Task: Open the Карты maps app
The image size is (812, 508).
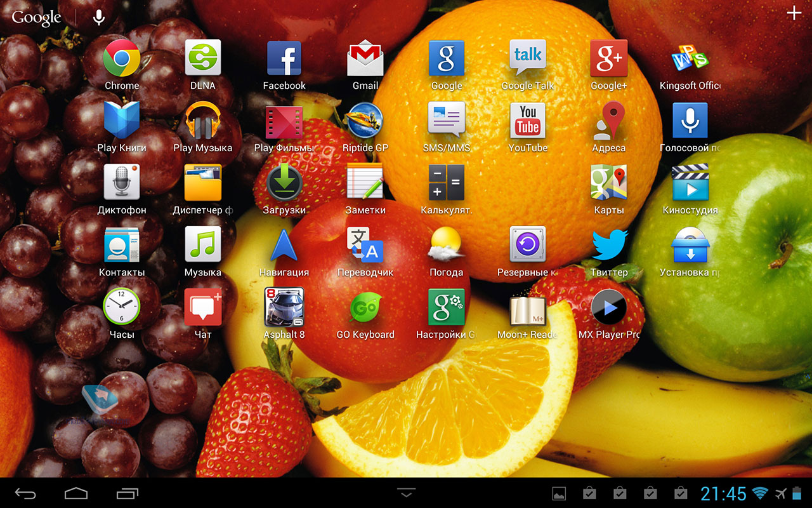Action: [x=609, y=183]
